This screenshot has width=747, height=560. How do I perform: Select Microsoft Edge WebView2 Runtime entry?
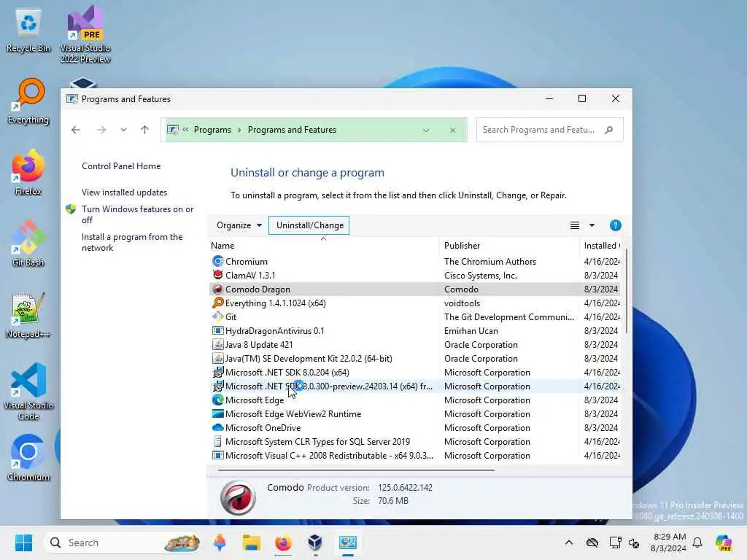tap(414, 414)
